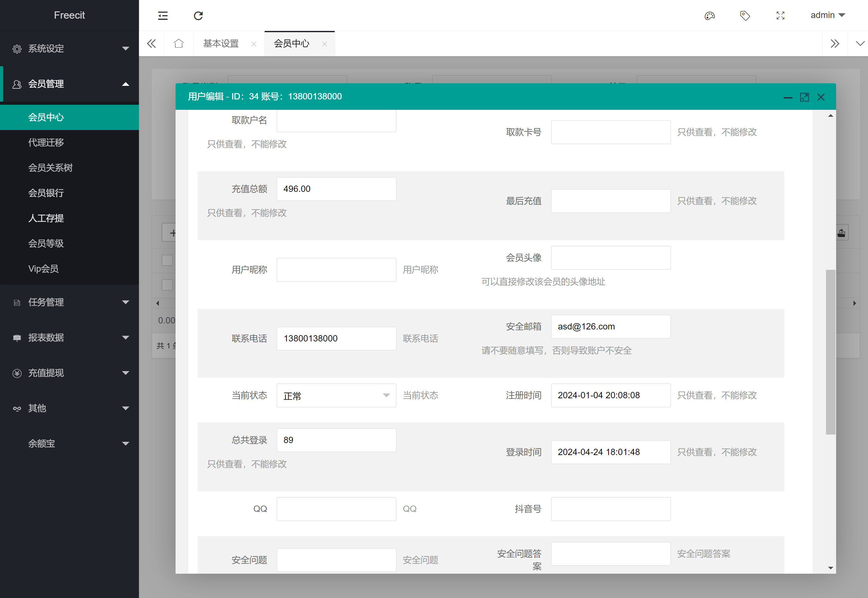Click the 用户昵称 input field
Image resolution: width=868 pixels, height=598 pixels.
point(336,270)
